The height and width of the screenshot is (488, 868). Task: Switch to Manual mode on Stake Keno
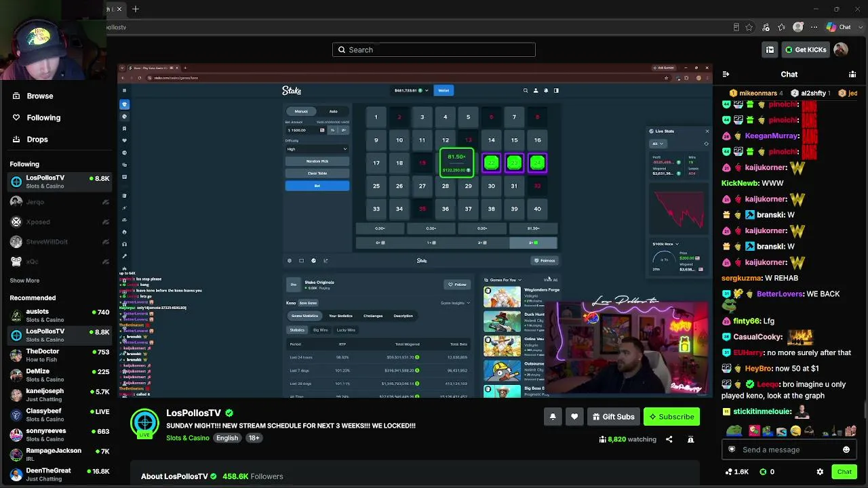coord(301,111)
